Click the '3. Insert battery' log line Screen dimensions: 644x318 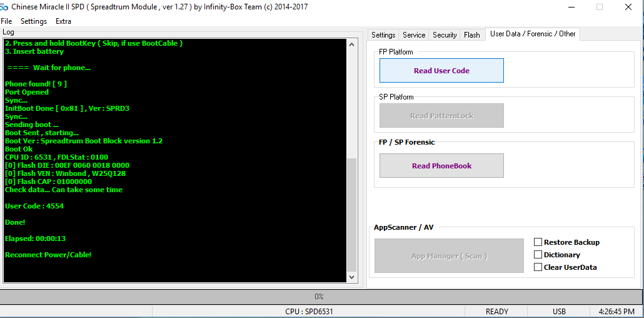click(34, 51)
